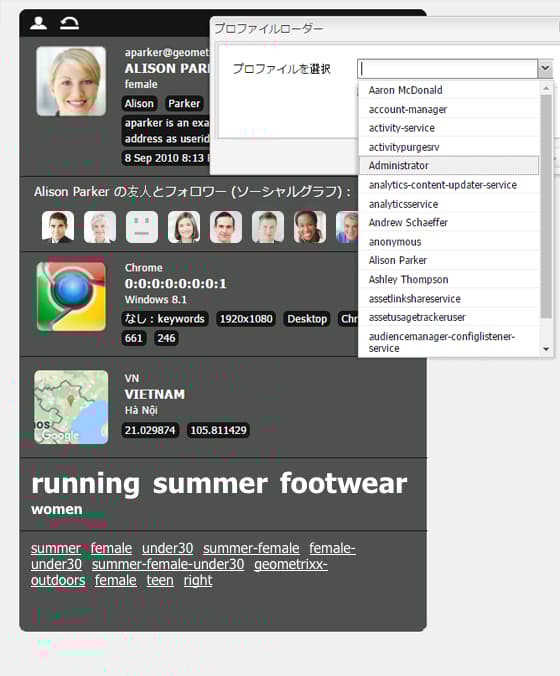Open the under30 segment link
The width and height of the screenshot is (560, 676).
tap(167, 548)
